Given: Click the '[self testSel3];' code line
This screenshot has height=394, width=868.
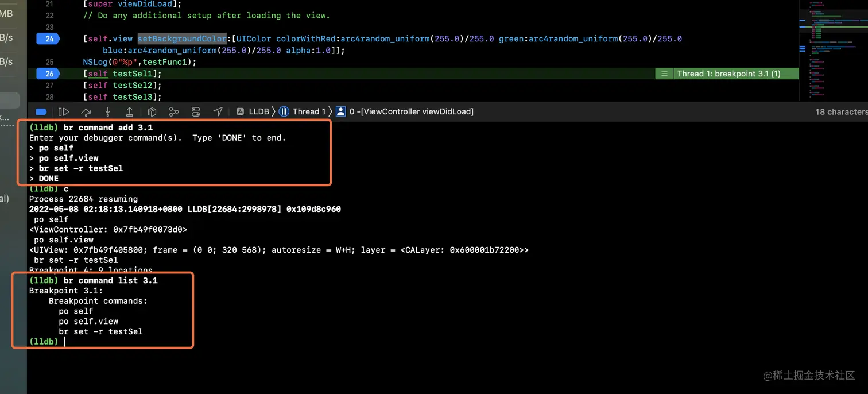Looking at the screenshot, I should (x=122, y=97).
